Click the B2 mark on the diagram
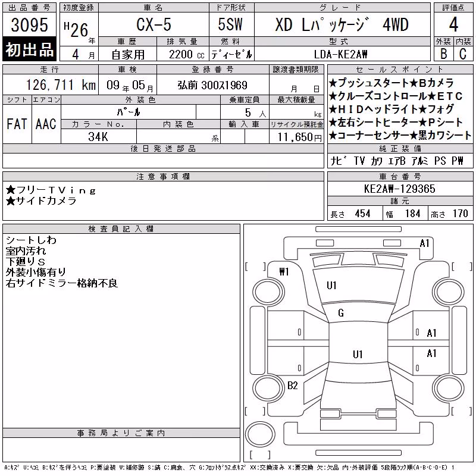 coord(293,386)
